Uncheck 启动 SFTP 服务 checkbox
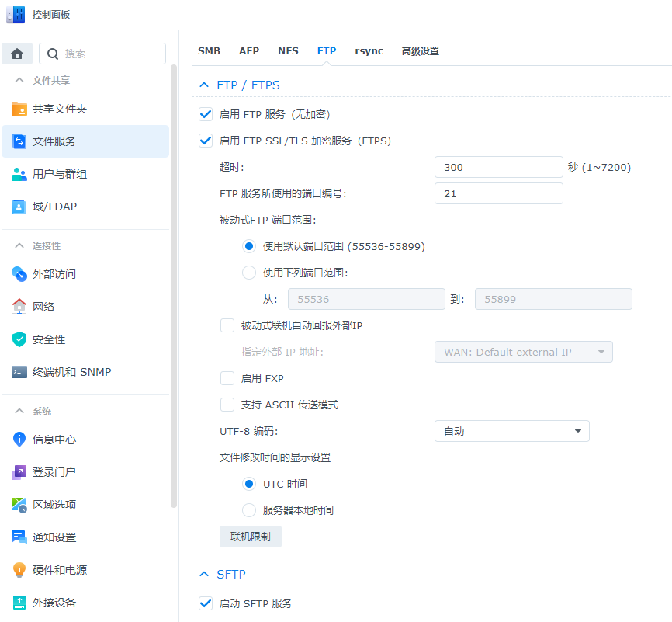Viewport: 672px width, 622px height. (x=206, y=603)
